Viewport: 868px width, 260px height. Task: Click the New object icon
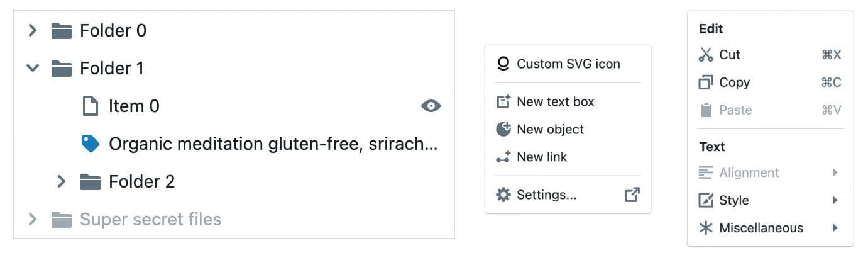503,129
